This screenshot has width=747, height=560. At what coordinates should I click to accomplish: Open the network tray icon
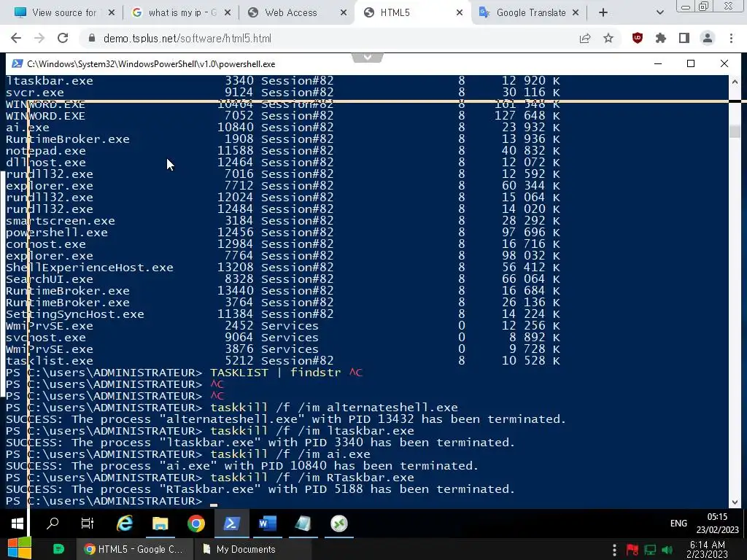[x=650, y=550]
